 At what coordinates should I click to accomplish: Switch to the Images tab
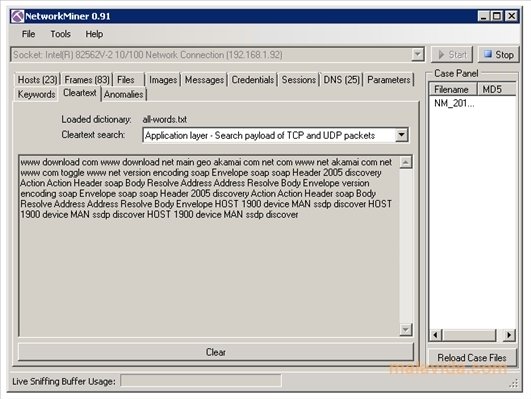pyautogui.click(x=163, y=80)
